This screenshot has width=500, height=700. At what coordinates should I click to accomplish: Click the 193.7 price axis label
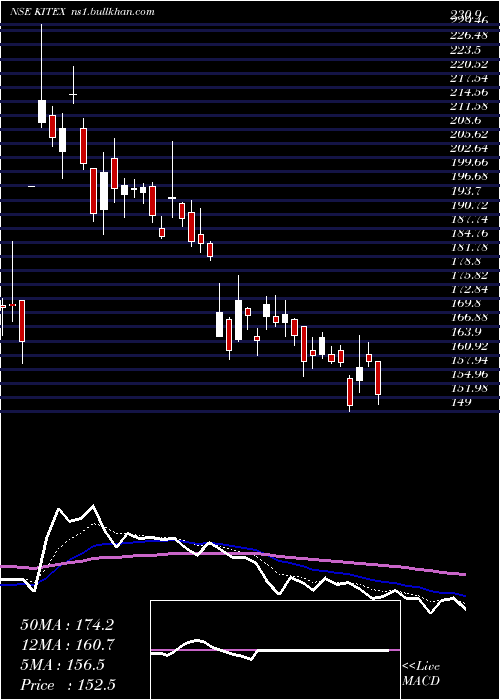click(465, 191)
